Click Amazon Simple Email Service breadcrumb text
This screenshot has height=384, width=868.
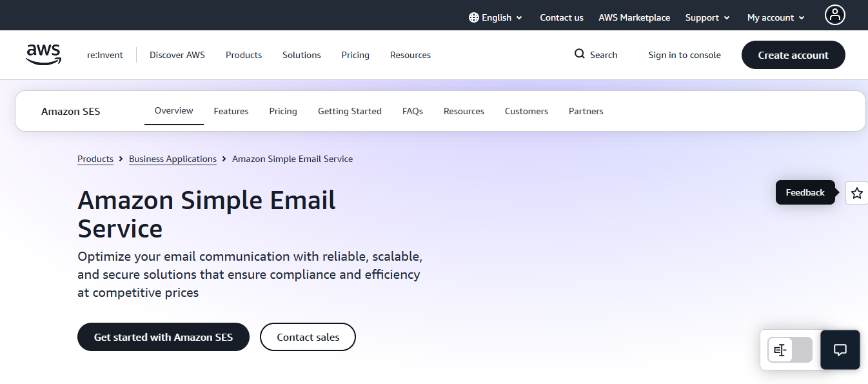[x=293, y=159]
